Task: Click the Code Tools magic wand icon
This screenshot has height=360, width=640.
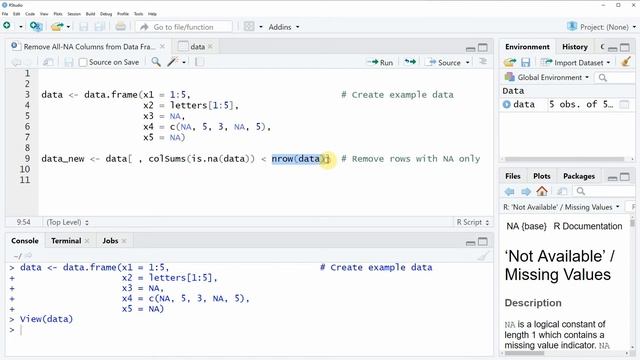Action: [173, 62]
